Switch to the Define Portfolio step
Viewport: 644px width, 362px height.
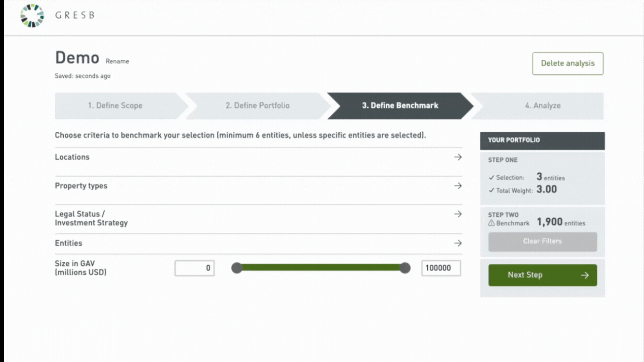(x=257, y=106)
